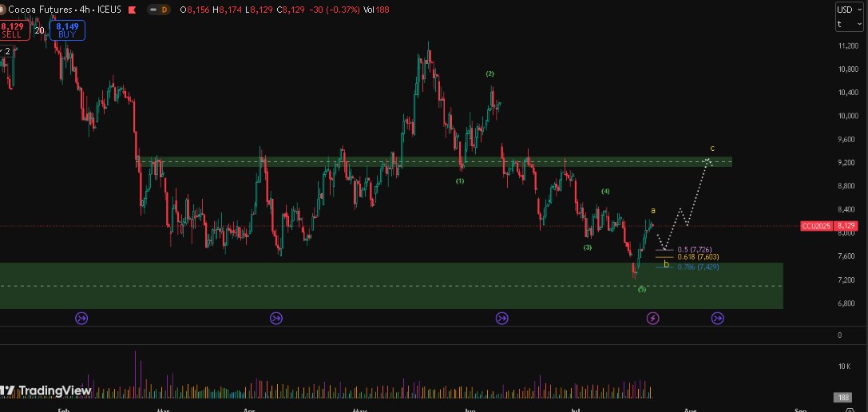Click the 11,200 price scale label
The height and width of the screenshot is (412, 868).
point(847,46)
